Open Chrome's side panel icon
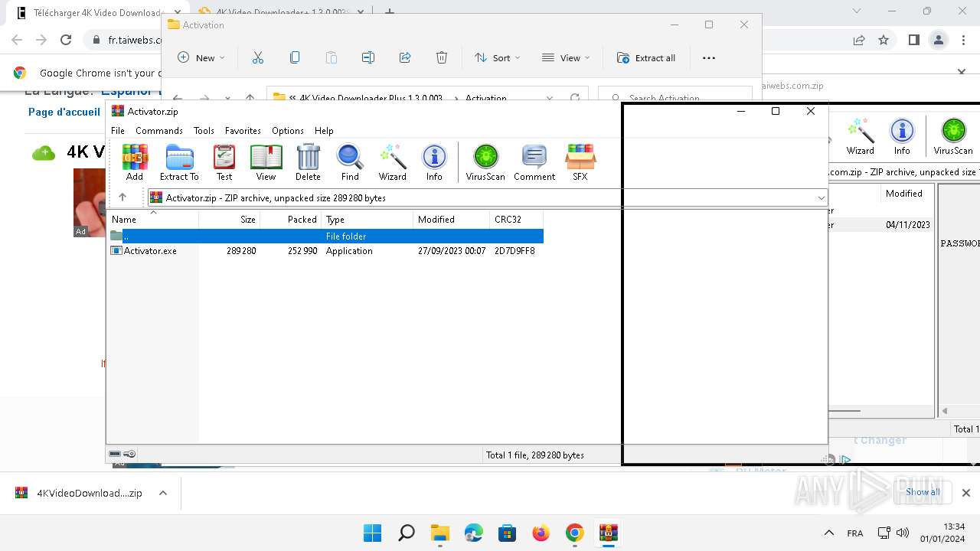980x551 pixels. click(x=913, y=40)
